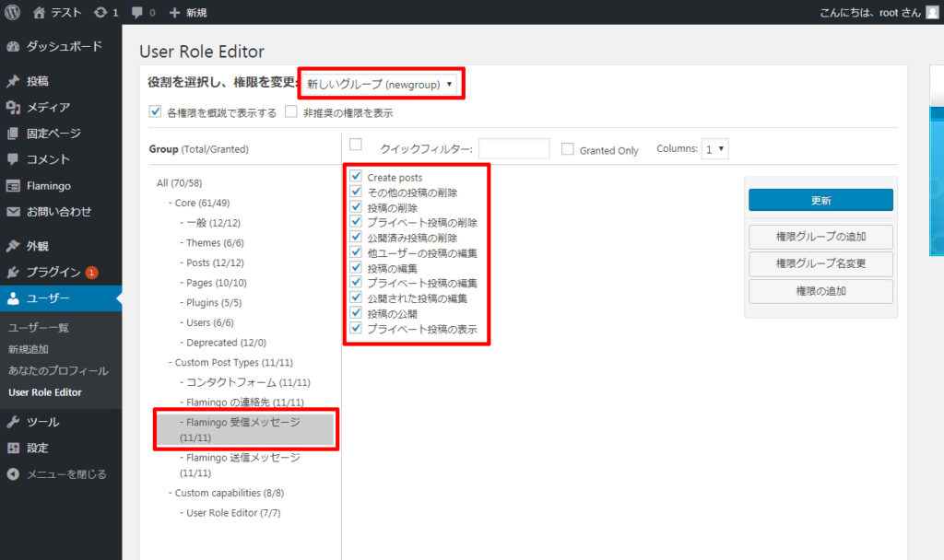The height and width of the screenshot is (560, 944).
Task: Toggle 各権限を概説で表示する checkbox
Action: tap(155, 112)
